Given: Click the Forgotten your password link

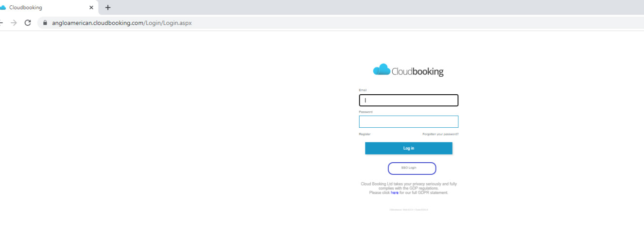Looking at the screenshot, I should 440,134.
